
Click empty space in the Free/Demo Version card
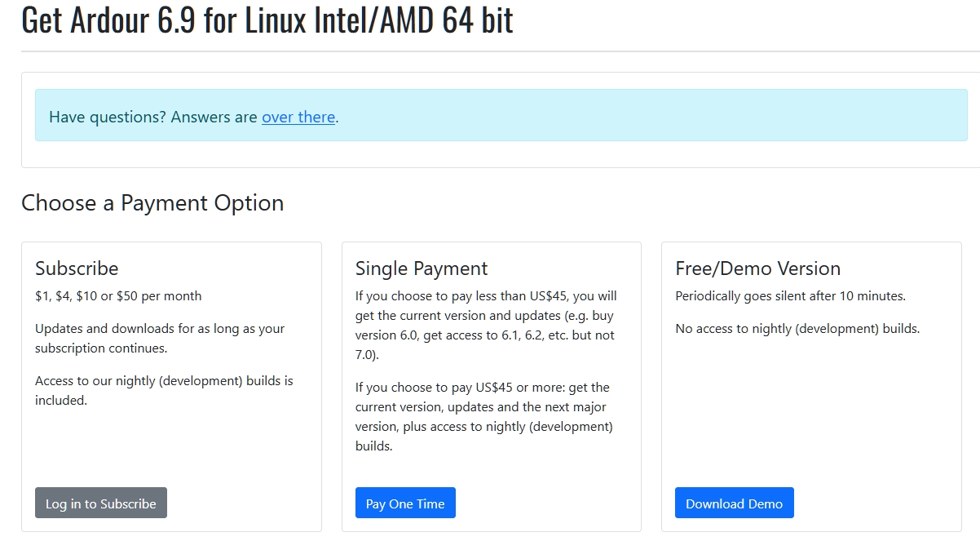tap(811, 408)
